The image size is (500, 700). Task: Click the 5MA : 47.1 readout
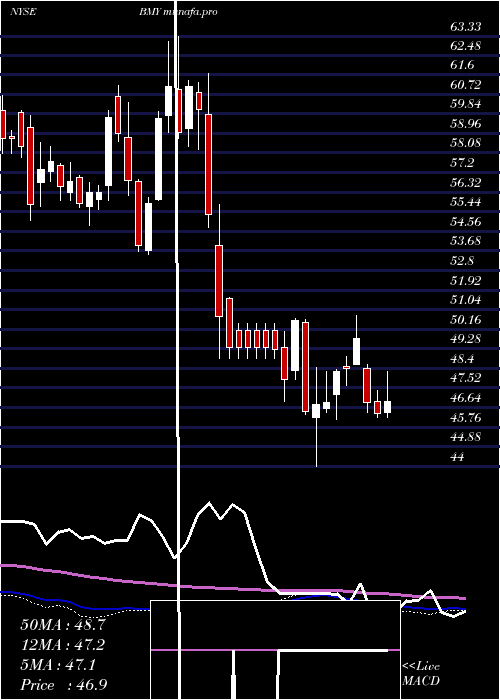click(x=58, y=665)
